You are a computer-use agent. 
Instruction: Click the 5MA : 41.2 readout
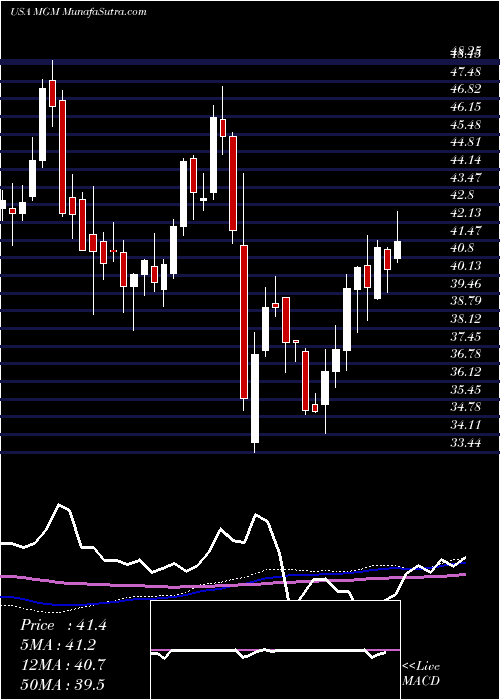click(58, 645)
